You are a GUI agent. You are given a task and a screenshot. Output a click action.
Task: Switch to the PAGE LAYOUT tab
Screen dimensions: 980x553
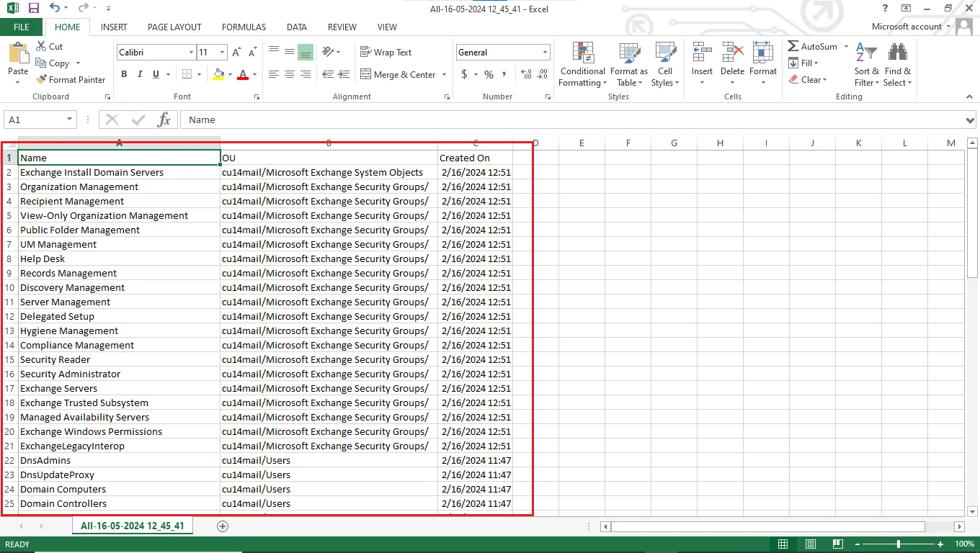pos(174,27)
